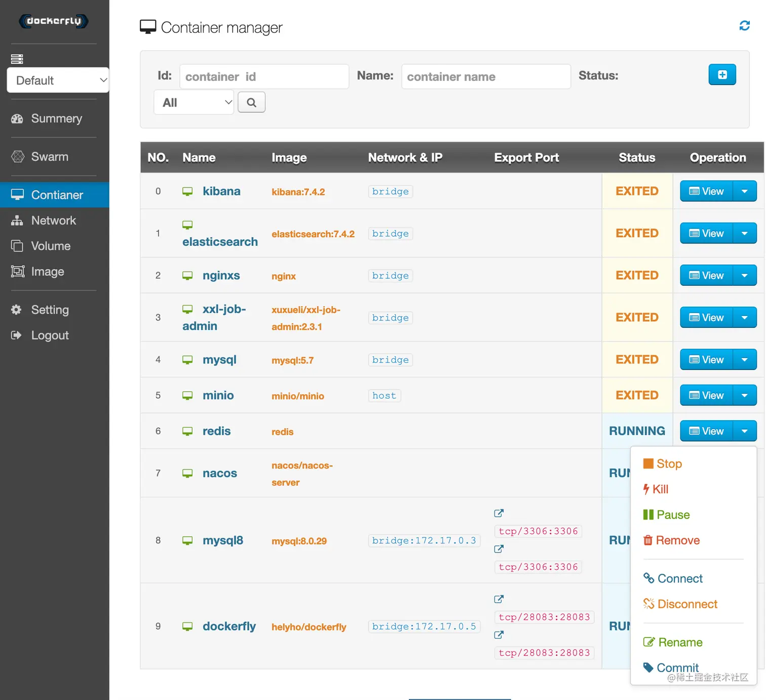The image size is (766, 700).
Task: Click the blue add container button
Action: tap(722, 75)
